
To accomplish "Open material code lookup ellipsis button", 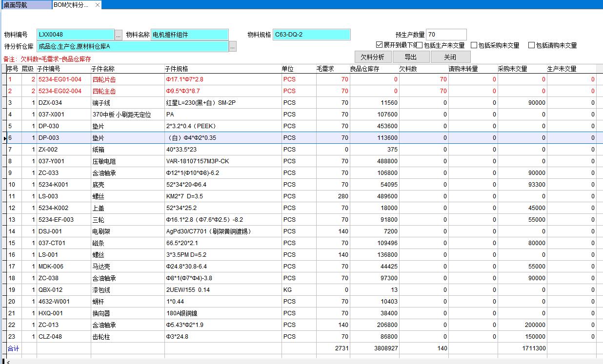I will point(119,35).
